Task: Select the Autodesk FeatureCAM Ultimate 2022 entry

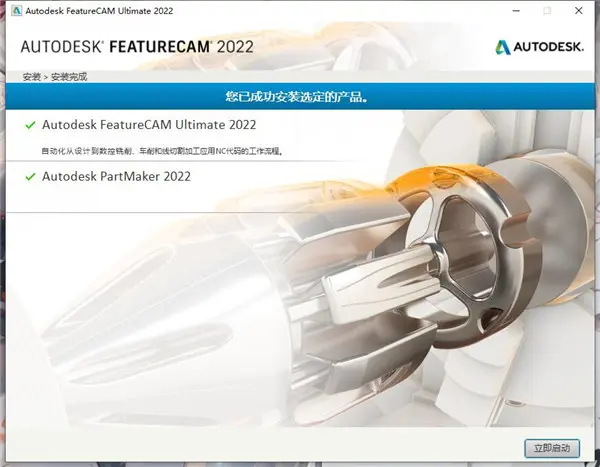Action: 149,125
